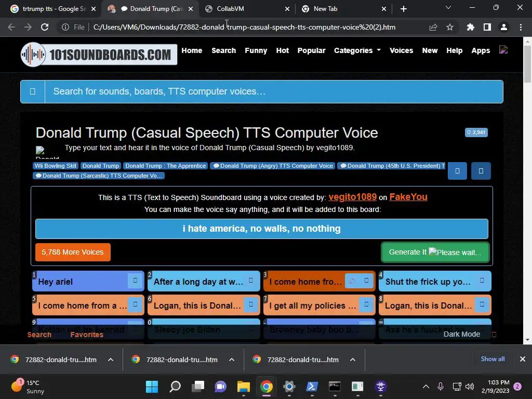Click Donald Trump : The Apprentice tag

[166, 166]
